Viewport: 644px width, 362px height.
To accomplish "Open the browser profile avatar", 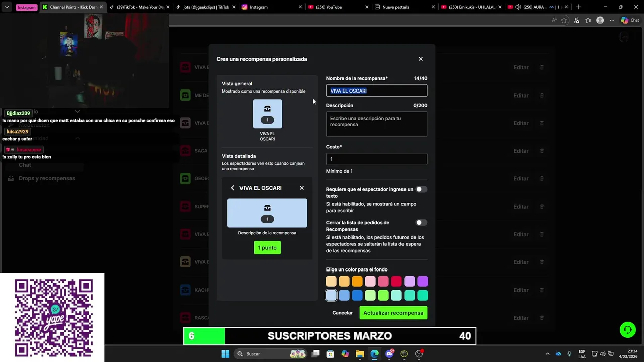I will (x=600, y=20).
